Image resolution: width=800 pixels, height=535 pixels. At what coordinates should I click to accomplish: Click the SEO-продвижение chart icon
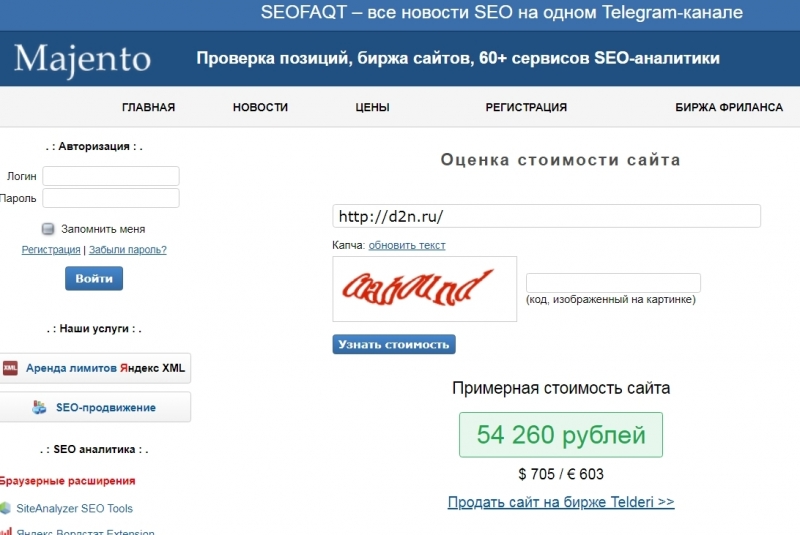click(39, 407)
